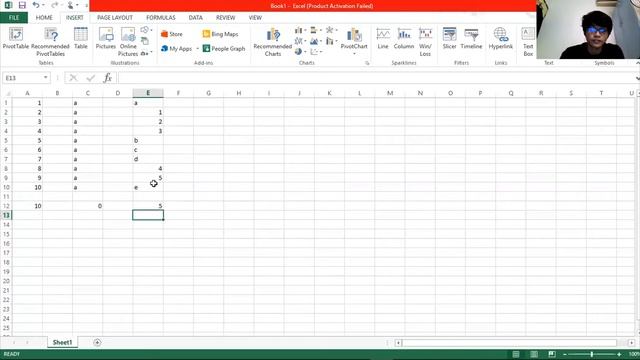Open the Screenshot dropdown
640x360 pixels.
[x=146, y=53]
